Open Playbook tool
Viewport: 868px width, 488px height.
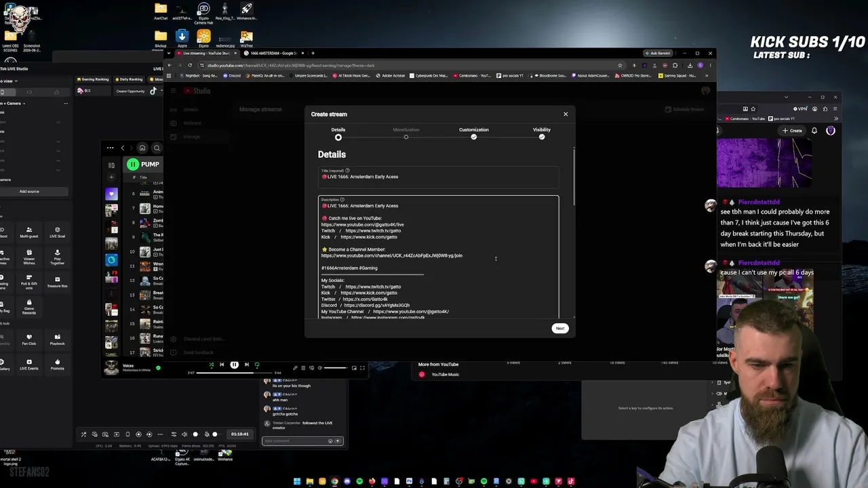(x=57, y=339)
